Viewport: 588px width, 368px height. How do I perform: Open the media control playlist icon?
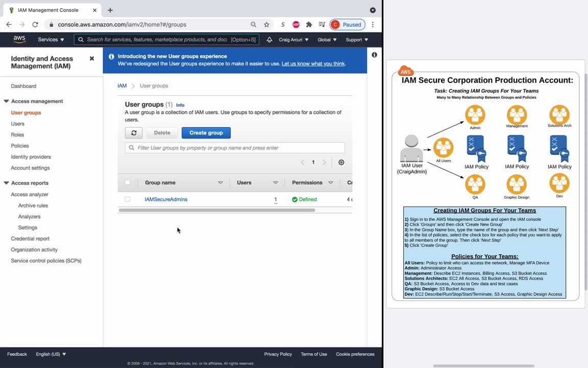[x=322, y=25]
